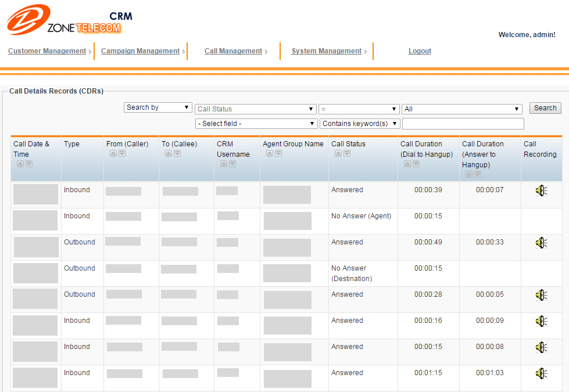Open the Select field dropdown
Image resolution: width=569 pixels, height=392 pixels.
[x=256, y=124]
